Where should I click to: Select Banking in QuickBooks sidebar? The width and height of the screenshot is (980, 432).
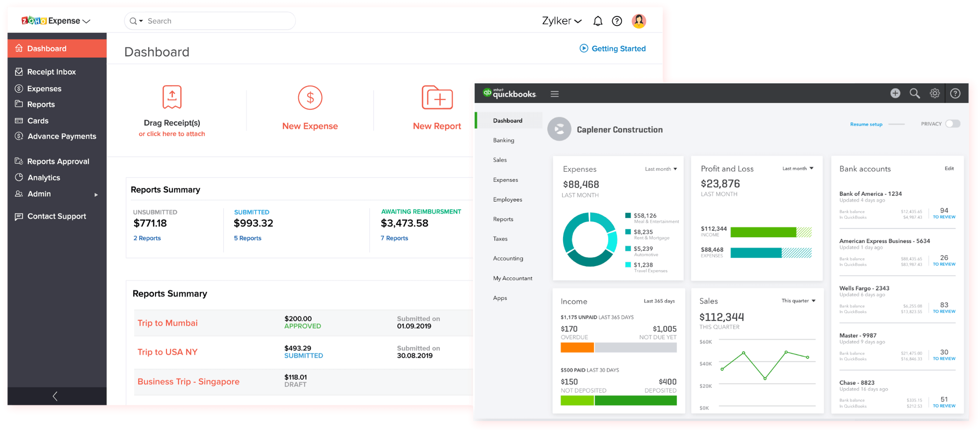[503, 140]
